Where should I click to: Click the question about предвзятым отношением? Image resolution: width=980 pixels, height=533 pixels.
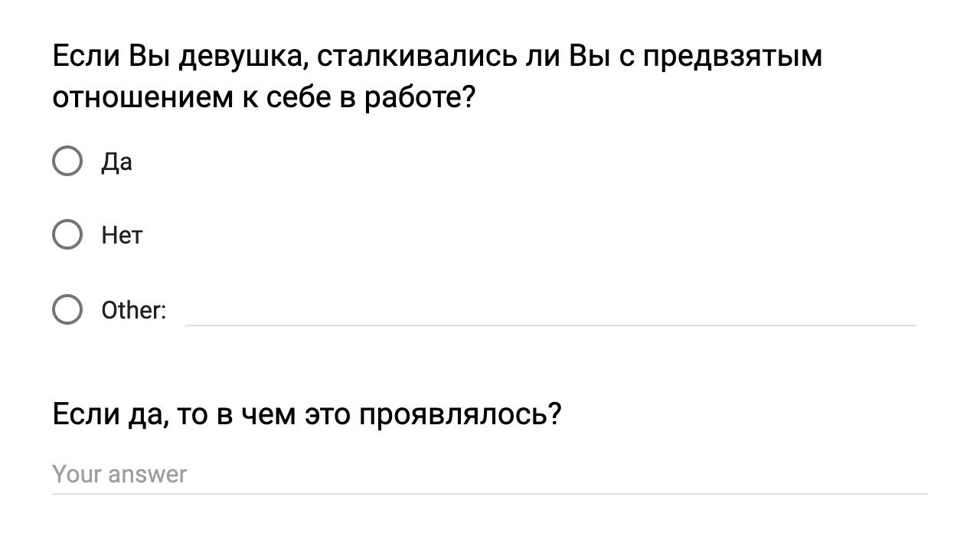click(436, 77)
